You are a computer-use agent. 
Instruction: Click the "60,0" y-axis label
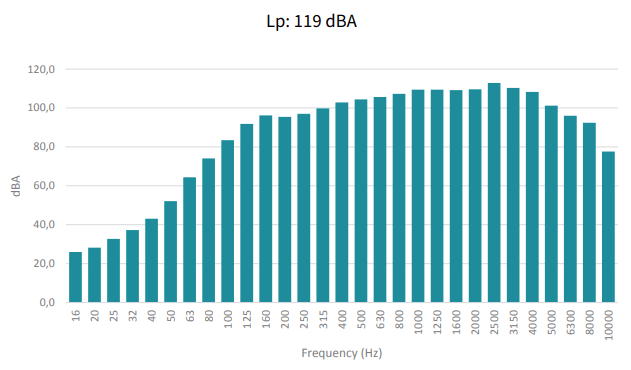pyautogui.click(x=44, y=186)
